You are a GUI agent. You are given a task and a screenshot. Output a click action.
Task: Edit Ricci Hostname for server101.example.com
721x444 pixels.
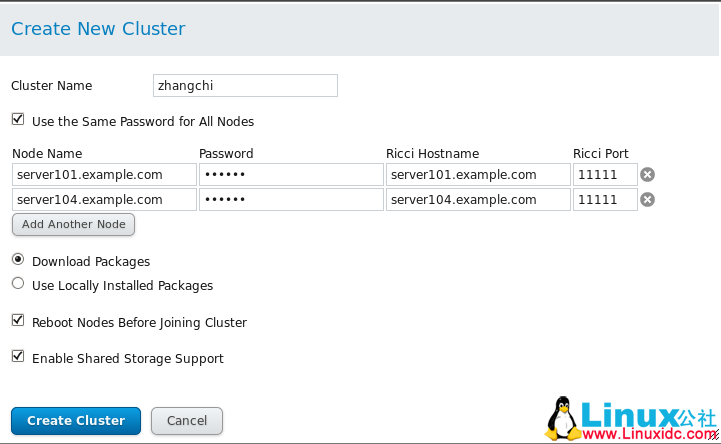pyautogui.click(x=478, y=175)
